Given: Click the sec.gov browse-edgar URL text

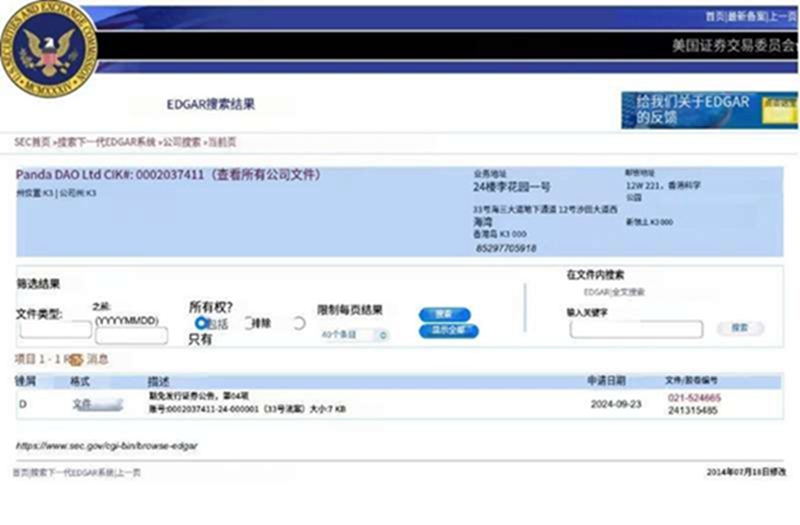Looking at the screenshot, I should click(107, 446).
